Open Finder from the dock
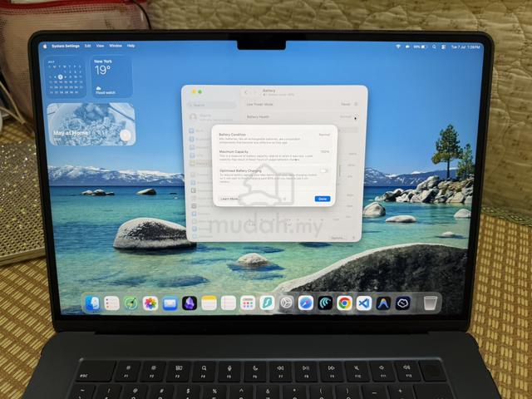Viewport: 532px width, 399px height. tap(92, 303)
